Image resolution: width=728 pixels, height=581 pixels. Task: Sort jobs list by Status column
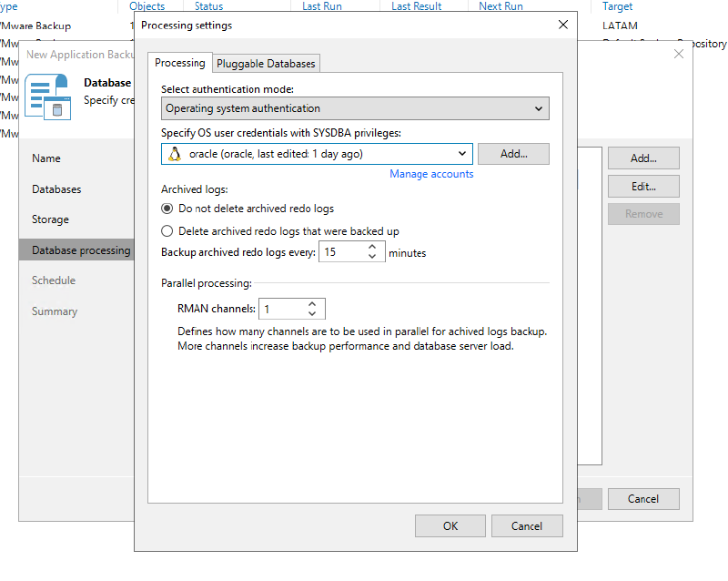(x=208, y=6)
